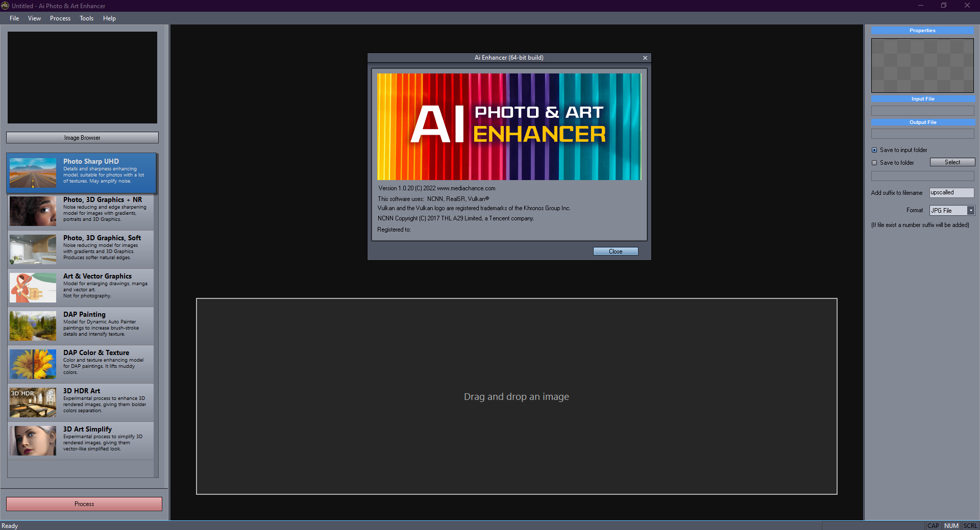The width and height of the screenshot is (980, 530).
Task: Click the 'DAP Color & Texture' title text
Action: pyautogui.click(x=96, y=352)
